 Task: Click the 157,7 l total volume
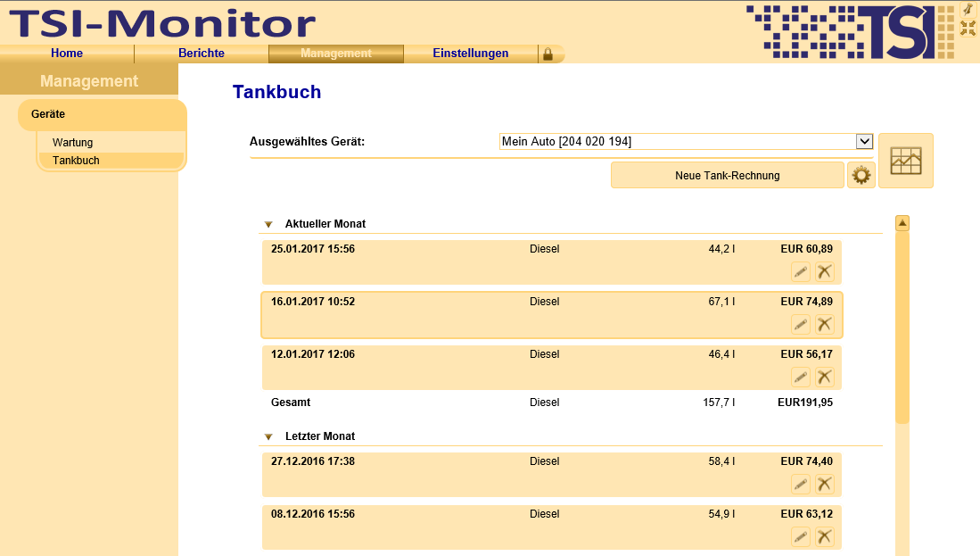719,402
